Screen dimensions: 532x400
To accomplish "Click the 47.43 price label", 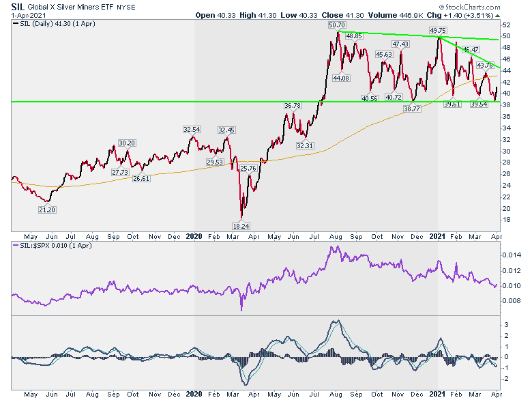I will pyautogui.click(x=400, y=44).
